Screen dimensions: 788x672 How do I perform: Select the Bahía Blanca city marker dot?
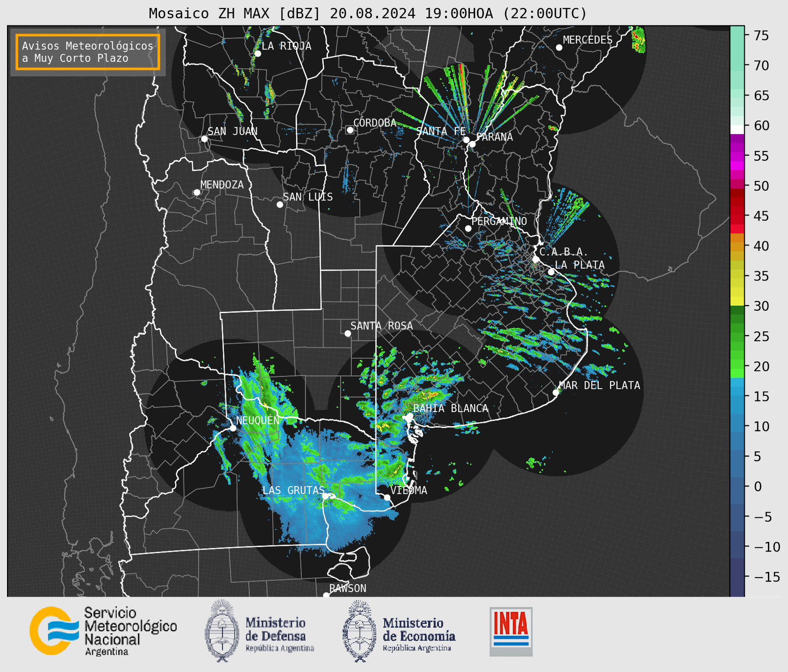(410, 416)
